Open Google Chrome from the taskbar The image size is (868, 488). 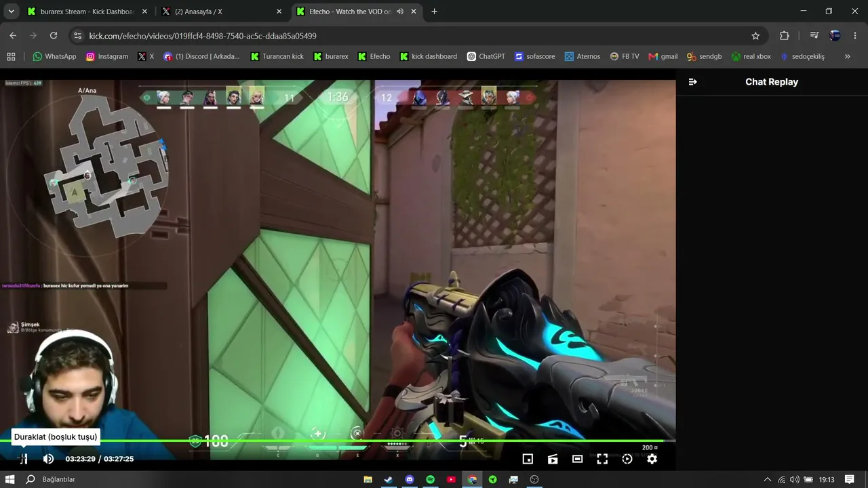point(472,479)
